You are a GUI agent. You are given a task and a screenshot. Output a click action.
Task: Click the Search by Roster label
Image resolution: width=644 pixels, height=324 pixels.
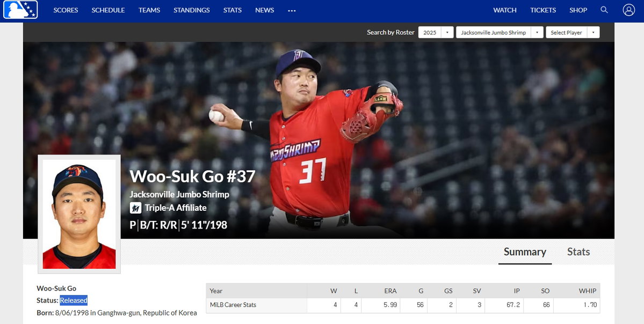click(390, 32)
